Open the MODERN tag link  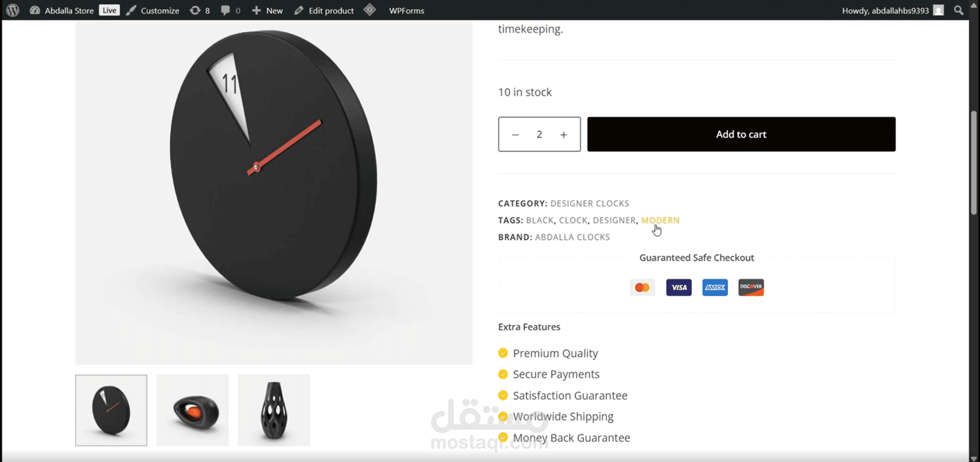660,220
